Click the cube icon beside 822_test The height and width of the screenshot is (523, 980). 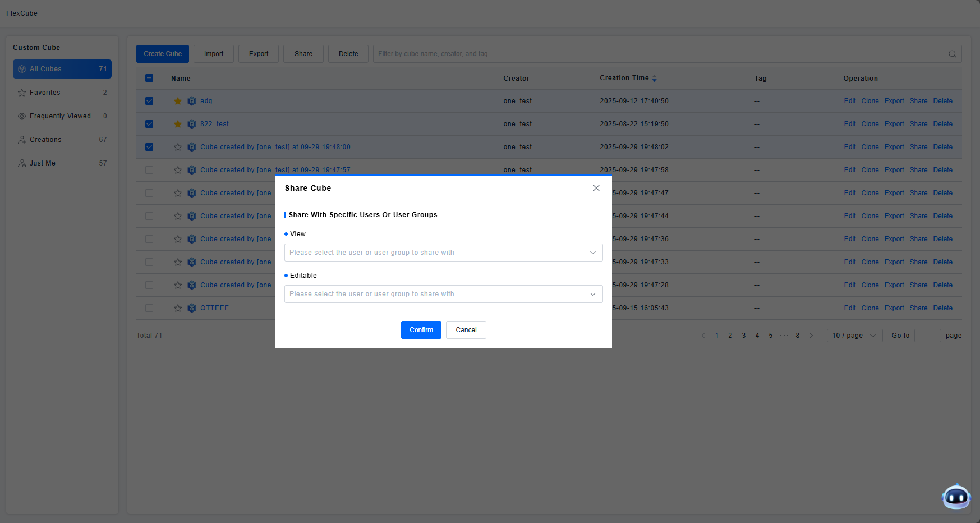(x=192, y=124)
